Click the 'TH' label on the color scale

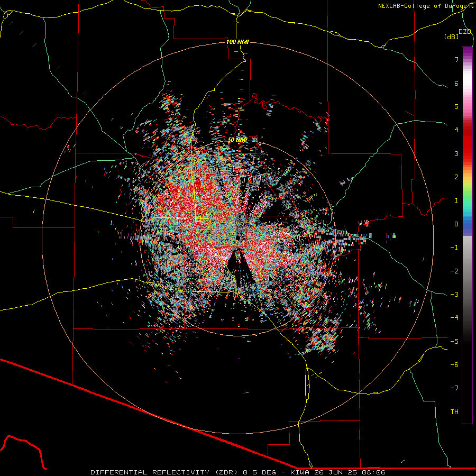tap(454, 412)
